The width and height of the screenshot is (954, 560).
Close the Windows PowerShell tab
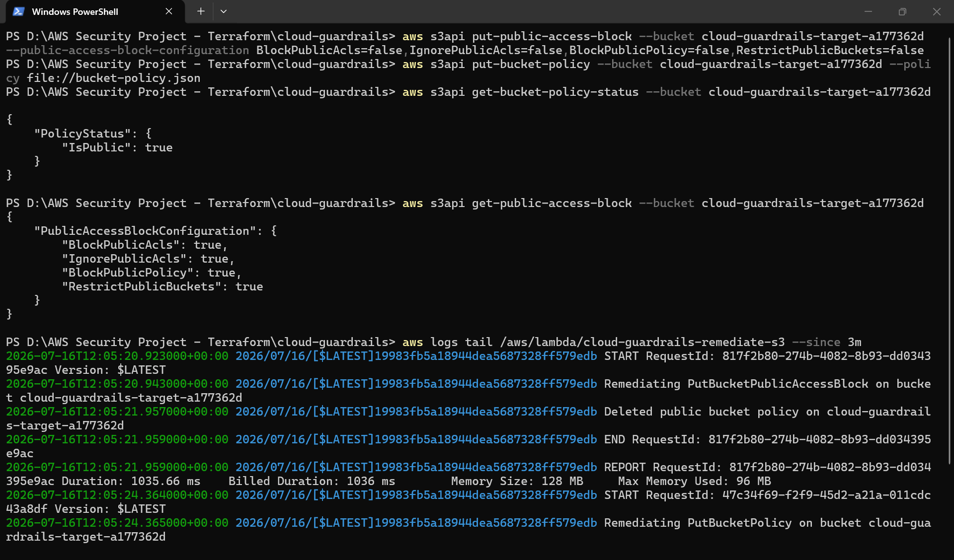coord(169,11)
